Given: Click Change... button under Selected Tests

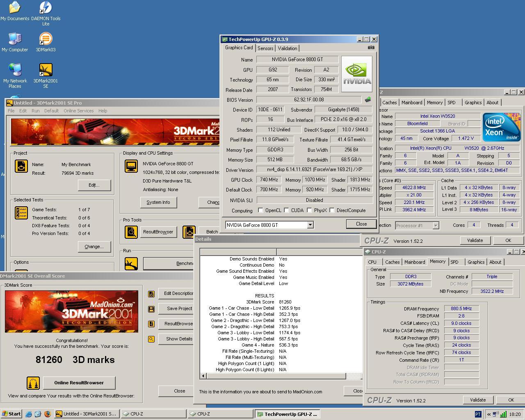Looking at the screenshot, I should point(94,247).
